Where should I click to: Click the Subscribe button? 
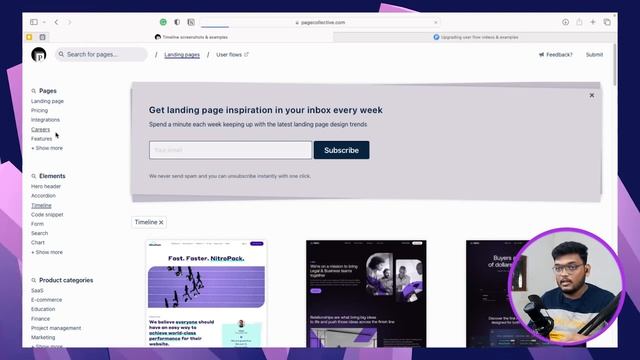(342, 150)
